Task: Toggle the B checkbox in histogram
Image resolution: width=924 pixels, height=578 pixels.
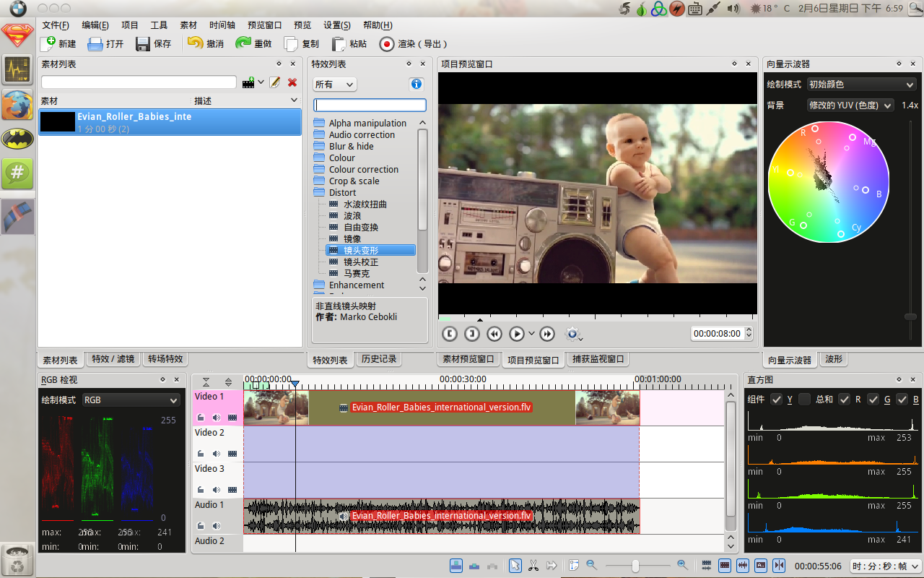Action: tap(902, 400)
